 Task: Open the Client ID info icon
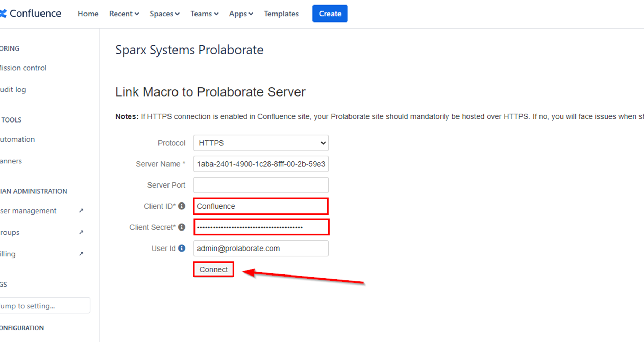[182, 206]
